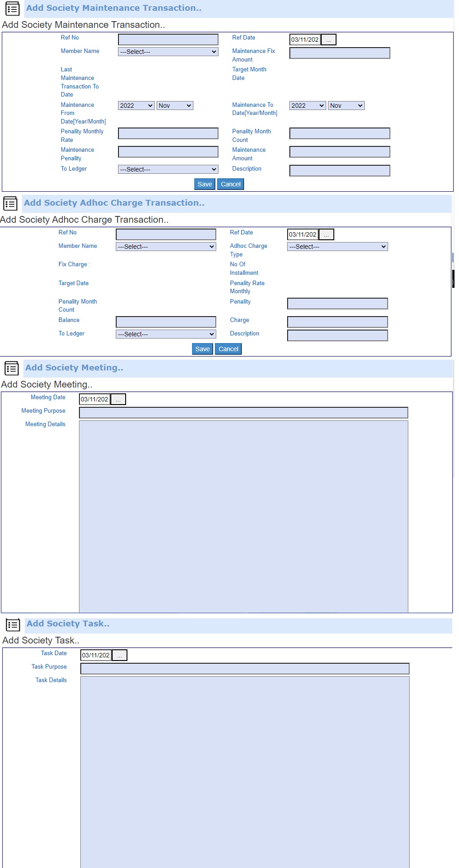Click the list icon beside Add Society Adhoc Charge Transaction
The width and height of the screenshot is (459, 868).
pyautogui.click(x=10, y=203)
